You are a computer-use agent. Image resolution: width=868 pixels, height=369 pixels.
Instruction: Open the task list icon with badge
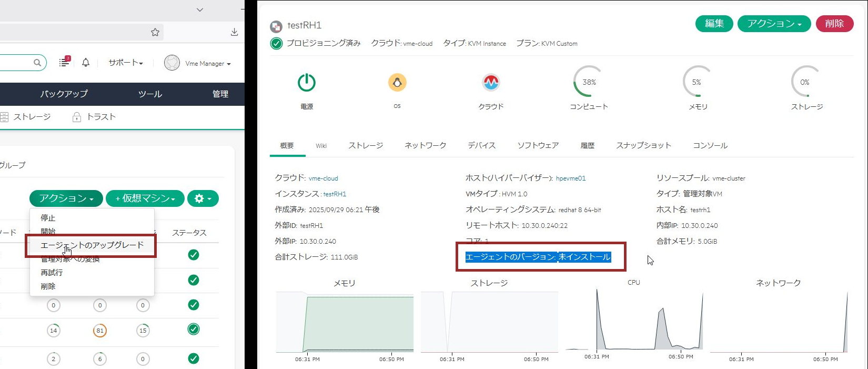(64, 62)
